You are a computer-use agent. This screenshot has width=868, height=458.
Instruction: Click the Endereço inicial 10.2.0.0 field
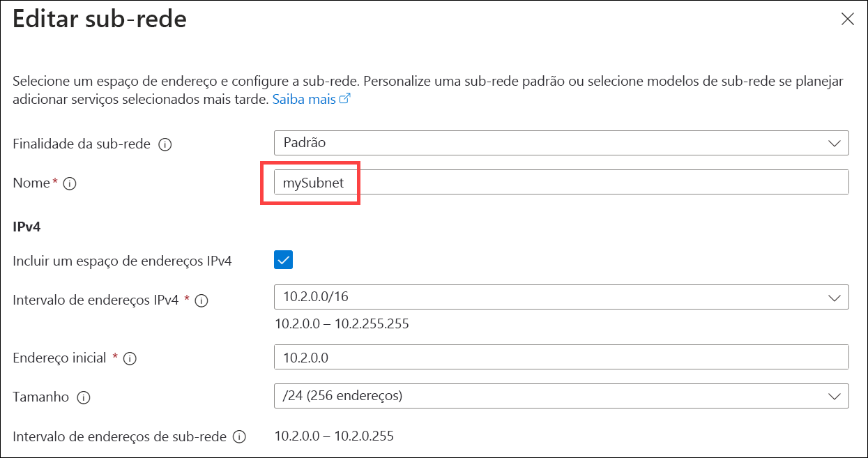click(561, 357)
